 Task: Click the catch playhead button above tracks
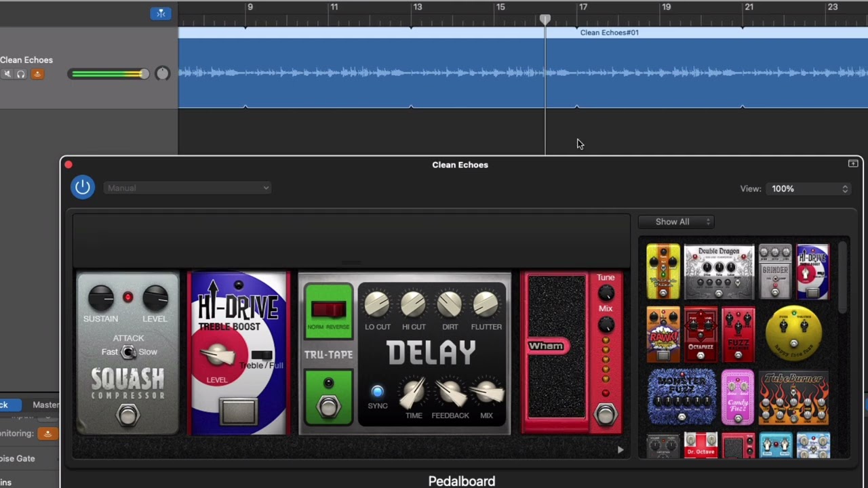(161, 14)
